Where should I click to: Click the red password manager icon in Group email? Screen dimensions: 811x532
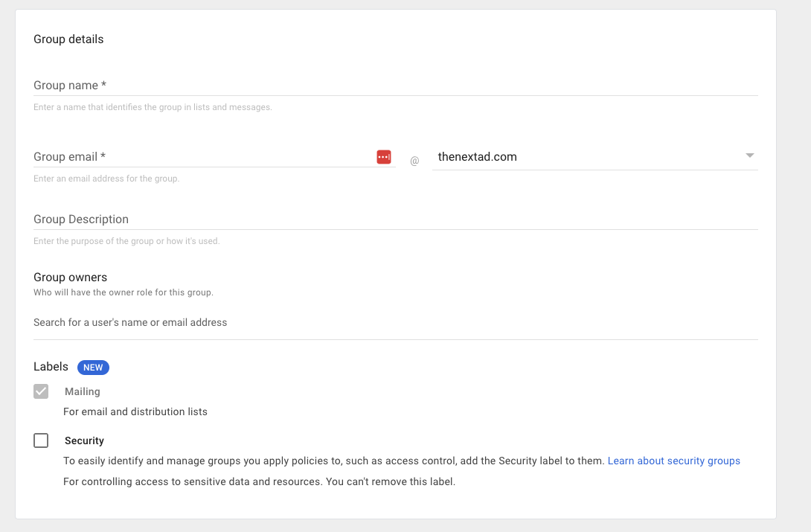point(384,157)
